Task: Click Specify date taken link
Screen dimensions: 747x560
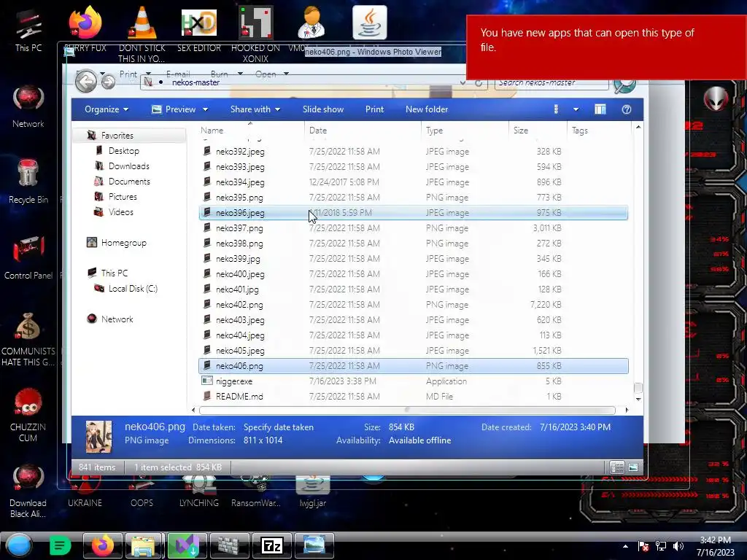Action: (278, 427)
